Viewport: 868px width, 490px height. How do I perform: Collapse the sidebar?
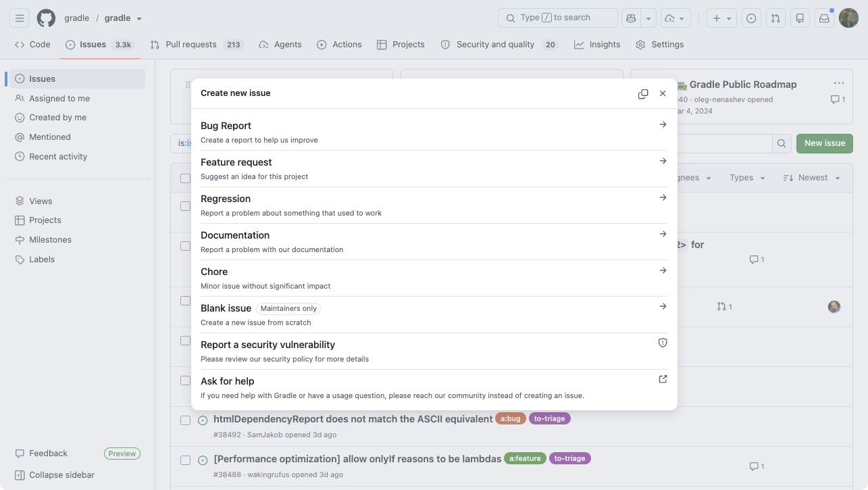coord(55,475)
